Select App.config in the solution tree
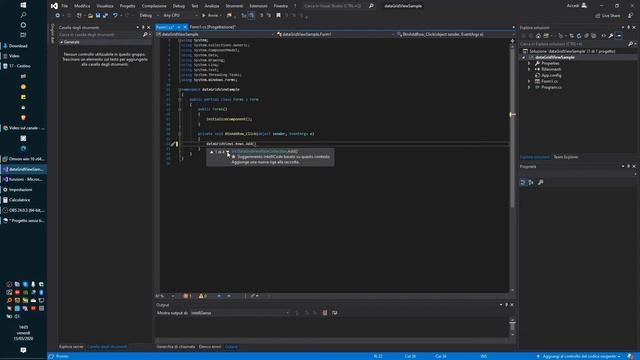 point(551,76)
